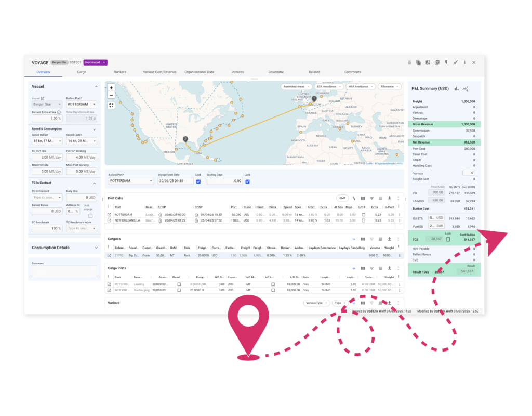
Task: Collapse the Vessel section
Action: [96, 87]
